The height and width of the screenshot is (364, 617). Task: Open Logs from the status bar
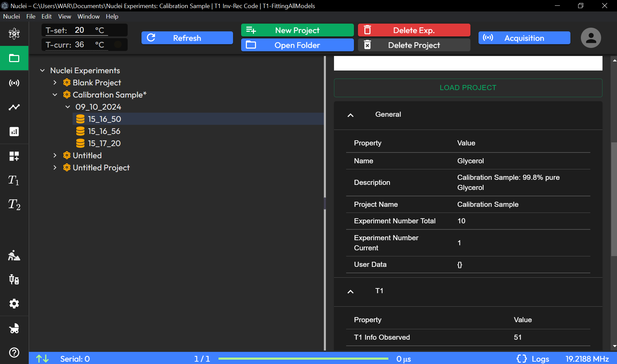540,359
